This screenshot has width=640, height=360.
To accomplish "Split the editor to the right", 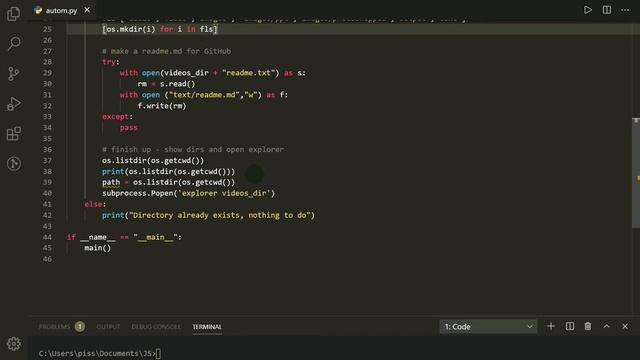I will pos(607,10).
